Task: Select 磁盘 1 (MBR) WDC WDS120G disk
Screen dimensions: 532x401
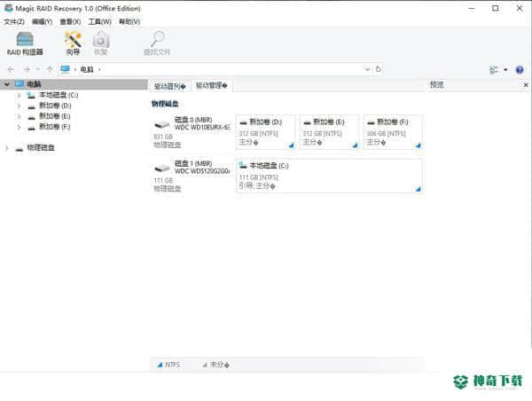Action: (192, 176)
